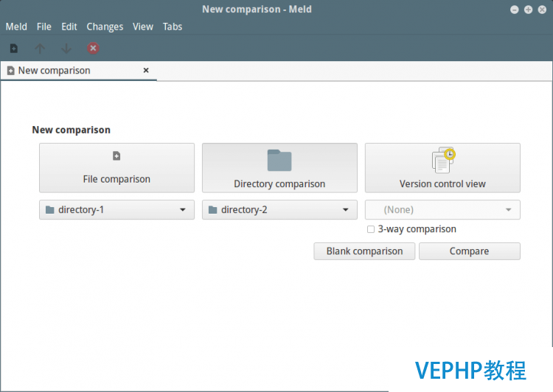Open the Edit menu
This screenshot has width=553, height=392.
[x=69, y=27]
